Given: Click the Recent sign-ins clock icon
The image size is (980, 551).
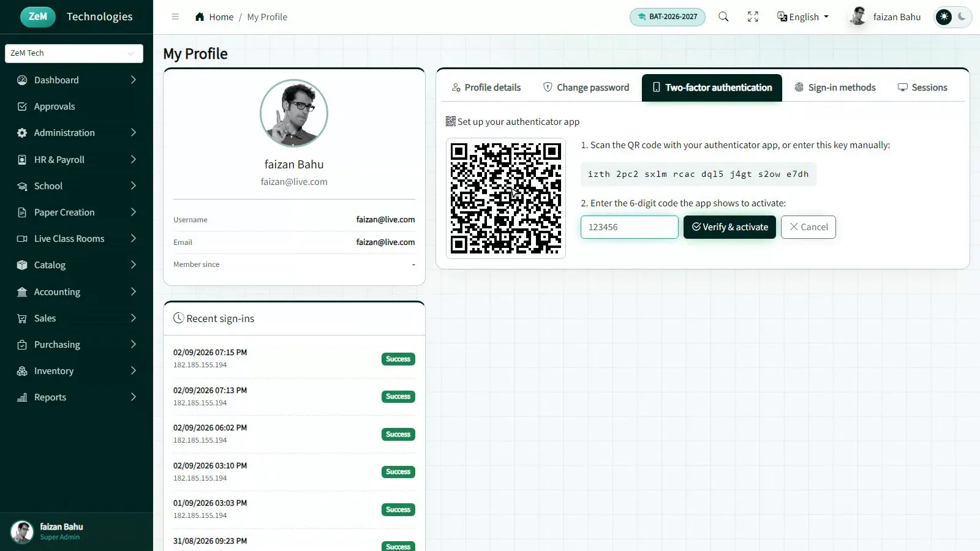Looking at the screenshot, I should (179, 318).
